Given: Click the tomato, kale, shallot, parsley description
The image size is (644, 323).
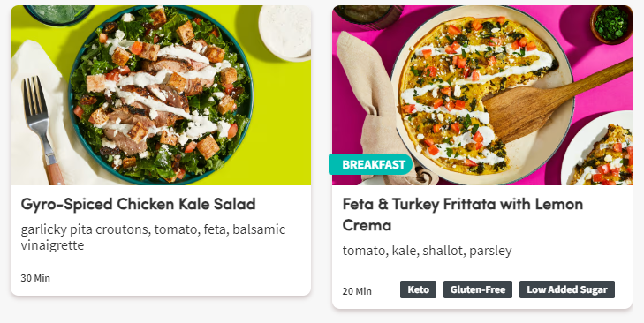Looking at the screenshot, I should tap(428, 251).
